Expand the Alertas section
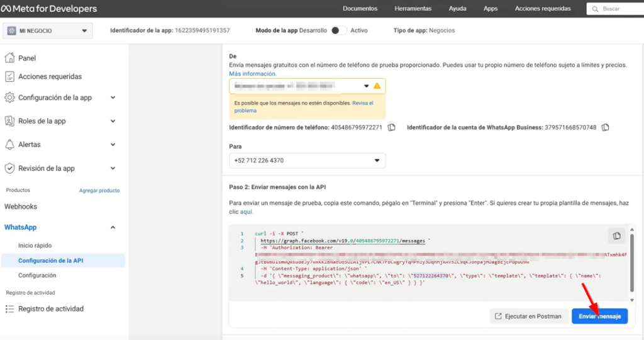This screenshot has width=644, height=340. 113,144
